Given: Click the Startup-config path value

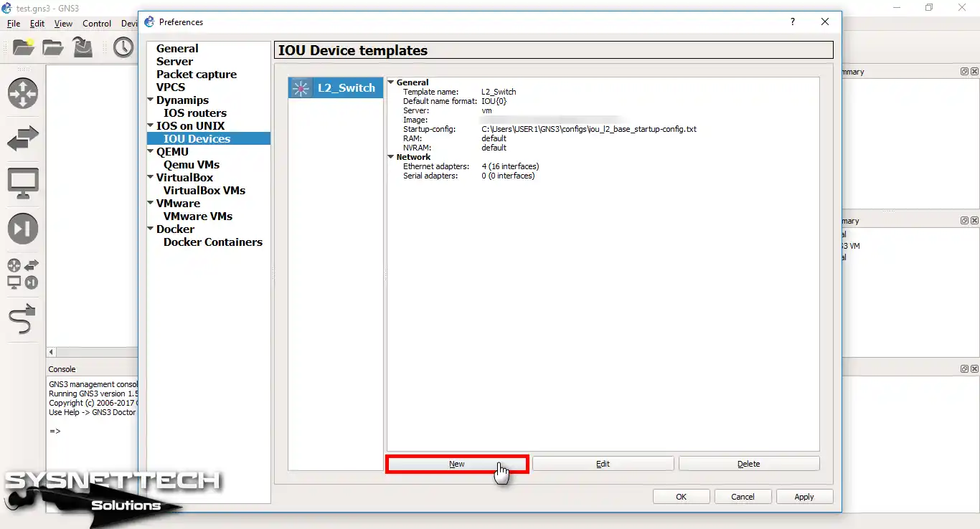Looking at the screenshot, I should click(x=589, y=130).
